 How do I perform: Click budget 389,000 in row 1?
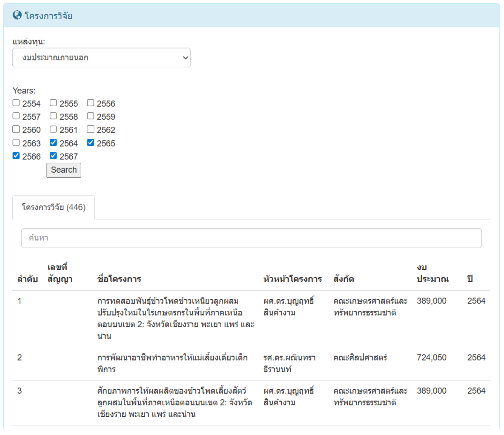[x=432, y=301]
